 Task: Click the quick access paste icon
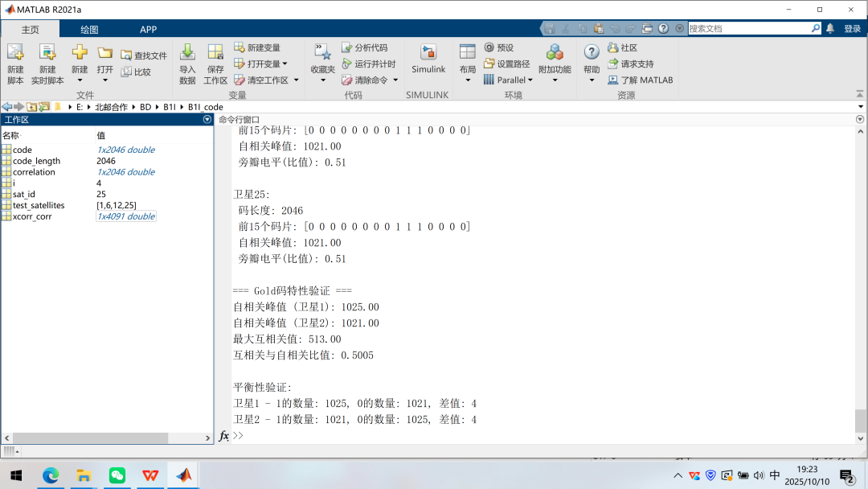coord(599,28)
